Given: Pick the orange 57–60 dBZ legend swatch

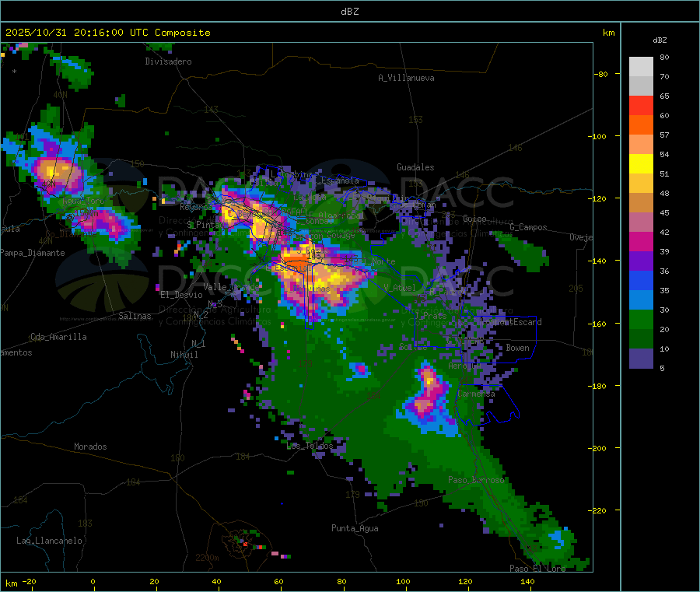Looking at the screenshot, I should tap(641, 125).
